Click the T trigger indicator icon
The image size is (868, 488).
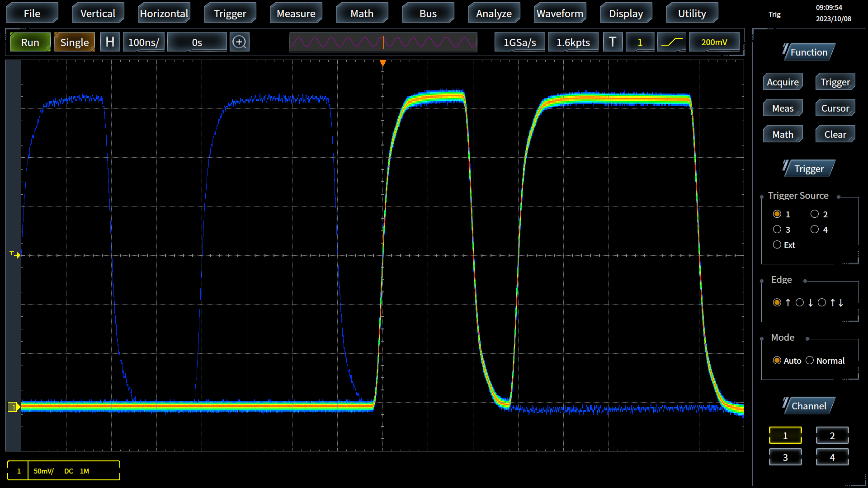(x=613, y=42)
